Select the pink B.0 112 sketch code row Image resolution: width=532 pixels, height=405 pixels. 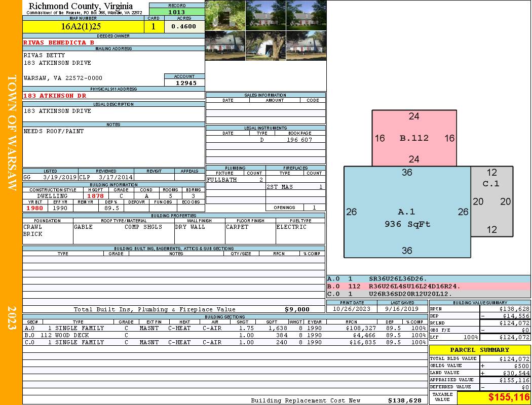429,287
